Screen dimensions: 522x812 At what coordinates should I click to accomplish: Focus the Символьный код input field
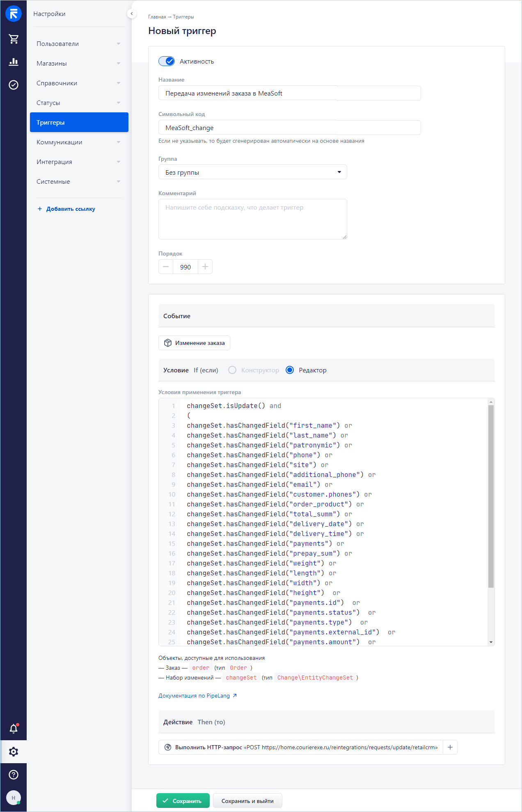coord(290,128)
